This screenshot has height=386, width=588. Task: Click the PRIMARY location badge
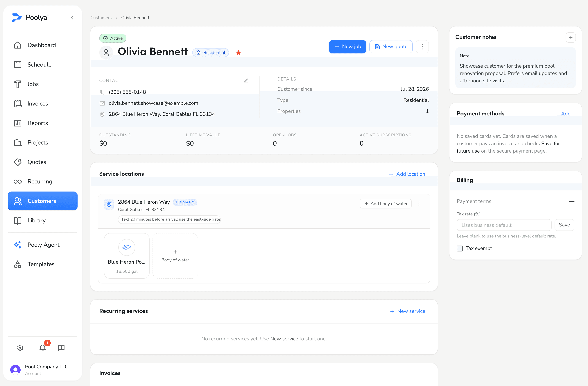185,202
